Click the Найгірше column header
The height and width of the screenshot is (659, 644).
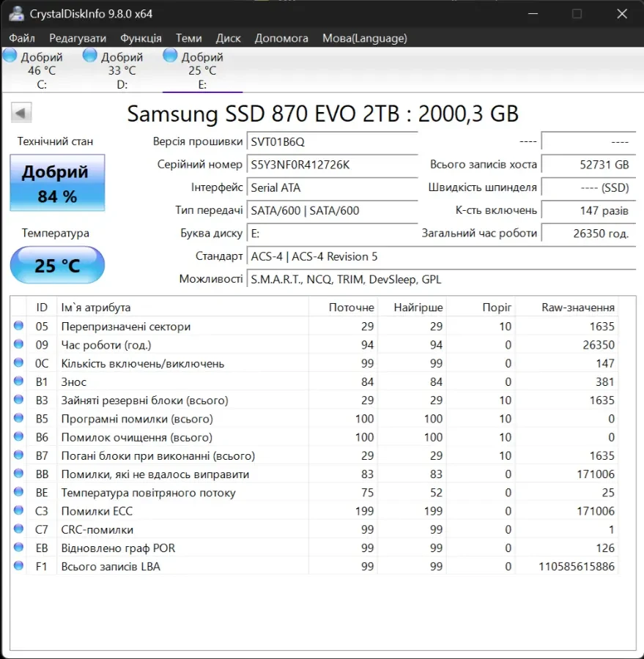click(x=412, y=308)
